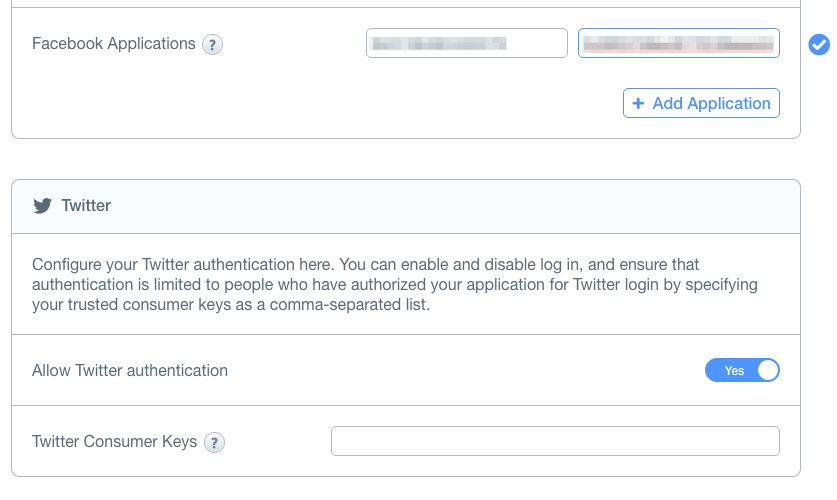
Task: Click the Twitter configuration description paragraph
Action: (395, 284)
